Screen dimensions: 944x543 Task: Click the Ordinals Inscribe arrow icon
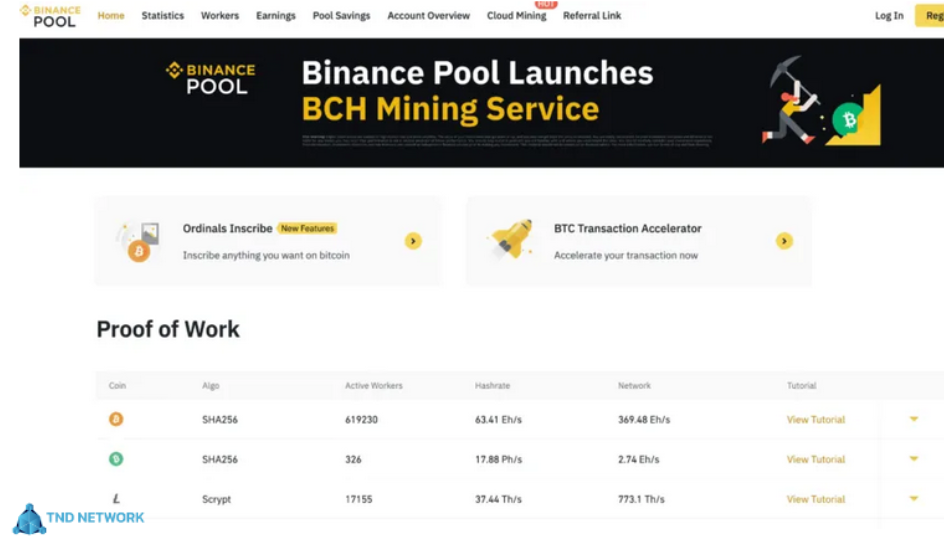coord(413,241)
